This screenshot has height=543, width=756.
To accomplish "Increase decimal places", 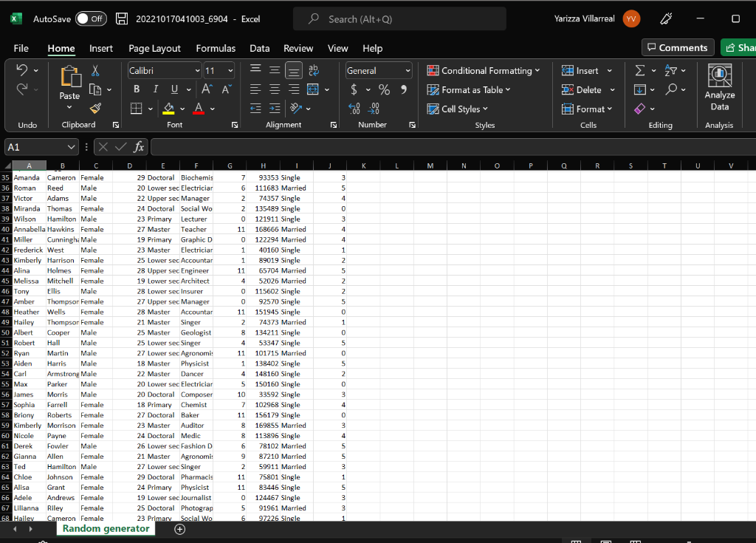I will (354, 109).
